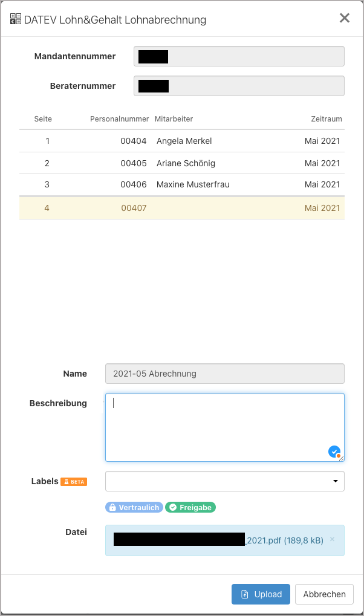
Task: Open the Labels dropdown
Action: click(x=225, y=481)
